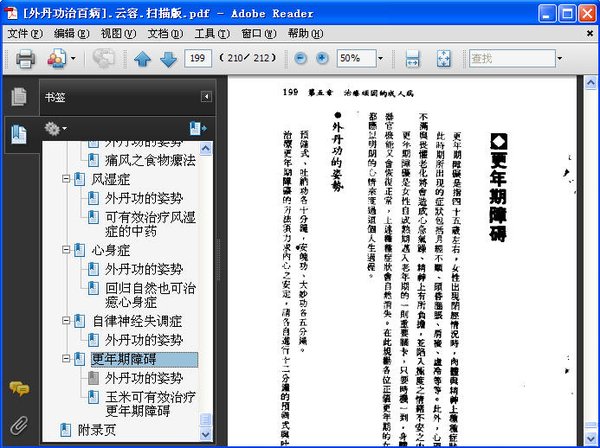Screen dimensions: 600x448
Task: Collapse the 心身症 bookmark node
Action: [x=66, y=249]
